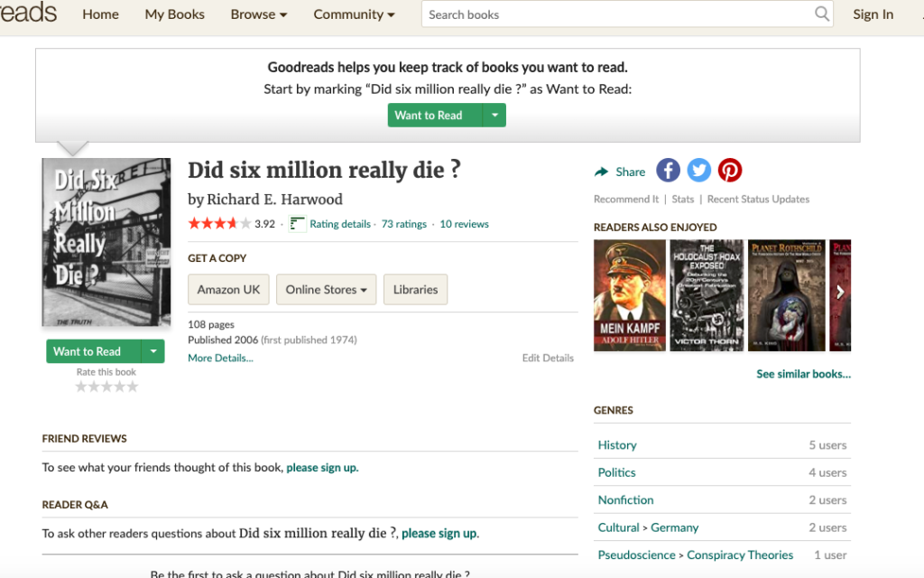
Task: Click the Goodreads logo
Action: click(x=28, y=12)
